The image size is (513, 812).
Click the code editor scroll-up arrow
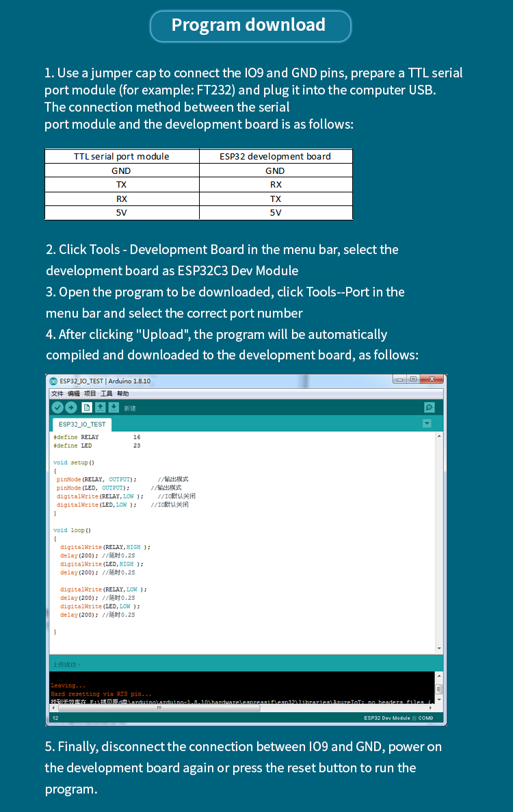click(439, 437)
